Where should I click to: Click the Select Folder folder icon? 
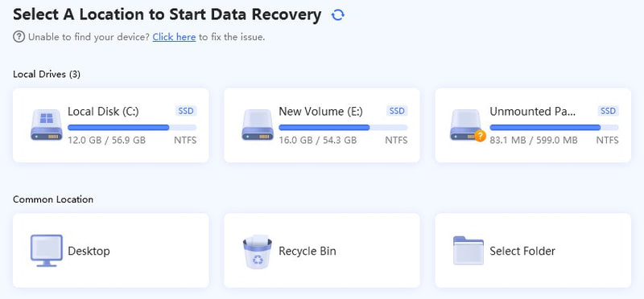pos(469,250)
